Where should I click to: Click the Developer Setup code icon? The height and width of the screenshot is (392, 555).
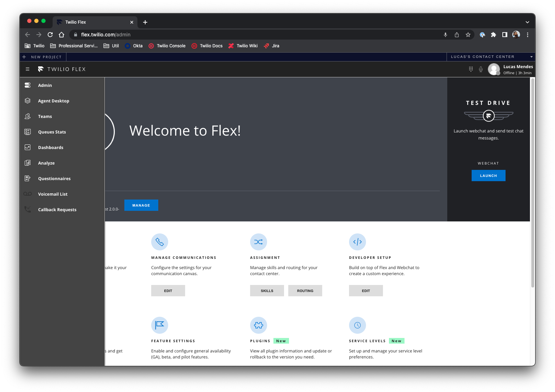pyautogui.click(x=358, y=242)
